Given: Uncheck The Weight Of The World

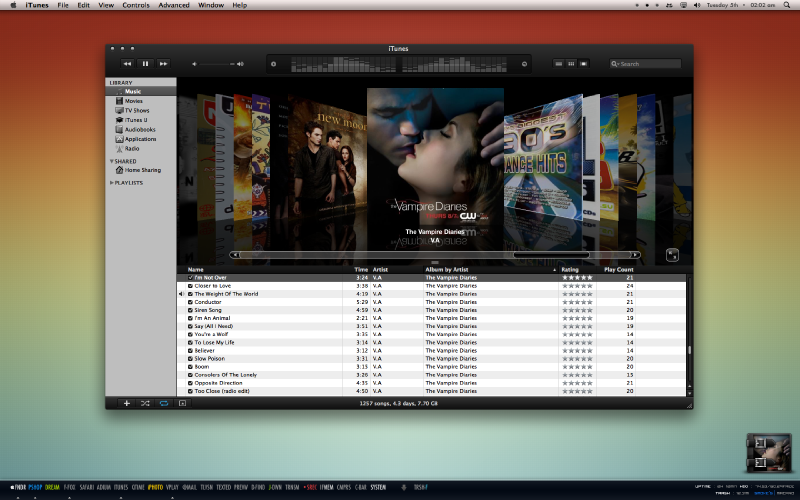Looking at the screenshot, I should pos(190,294).
